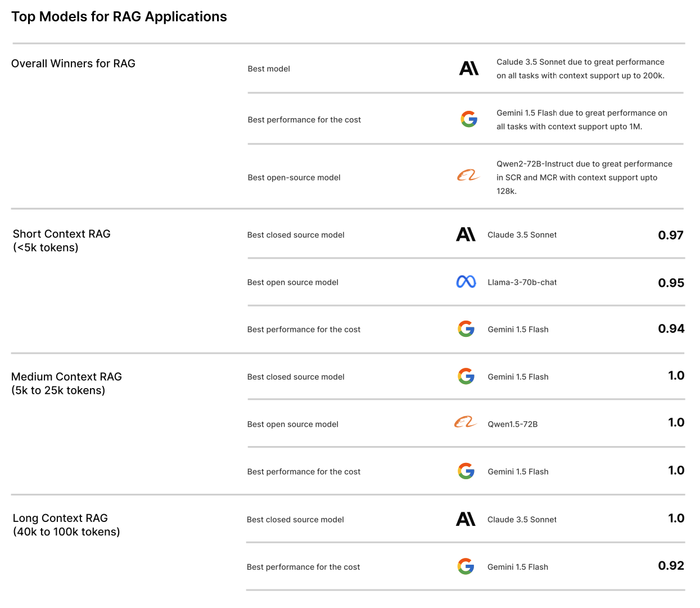
Task: Click the Meta logo next to Llama-3-70b-chat
Action: click(x=466, y=282)
